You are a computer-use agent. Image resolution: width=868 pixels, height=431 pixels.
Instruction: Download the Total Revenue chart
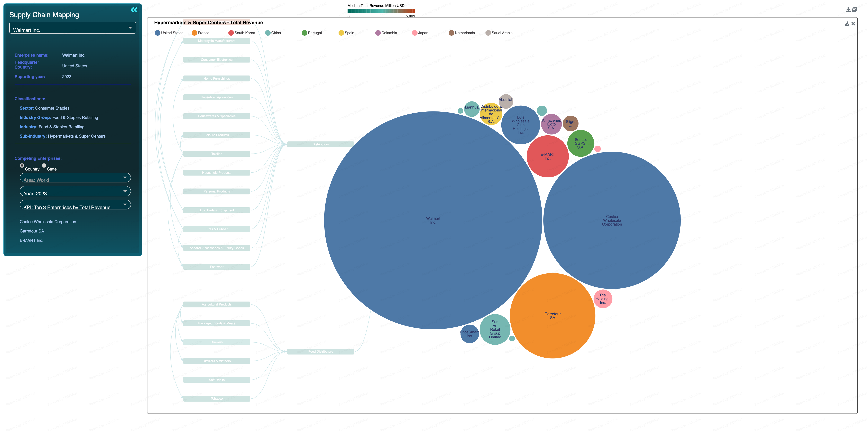847,24
